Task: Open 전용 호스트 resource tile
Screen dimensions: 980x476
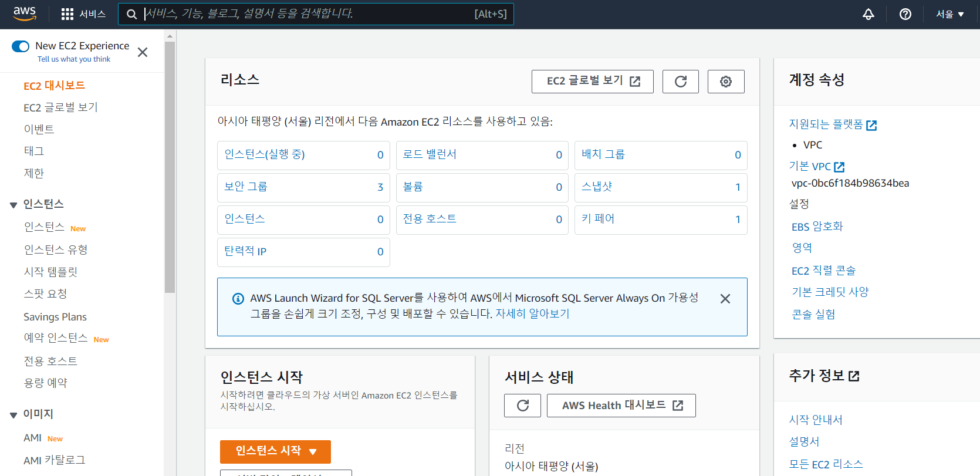Action: 482,220
